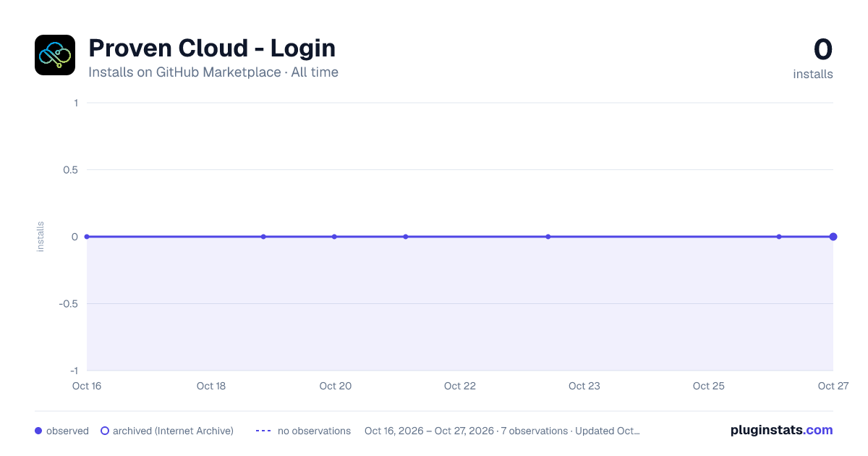Click the '1' y-axis label
The image size is (868, 456).
[76, 103]
